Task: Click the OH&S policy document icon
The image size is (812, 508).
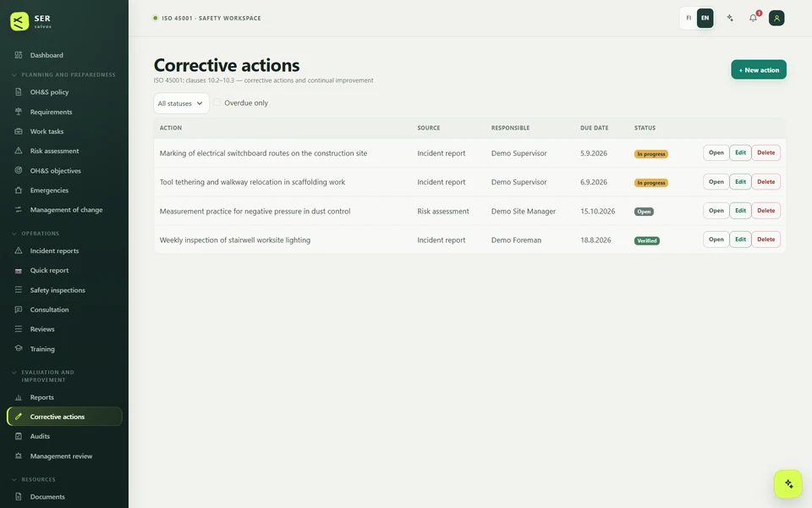Action: 19,91
